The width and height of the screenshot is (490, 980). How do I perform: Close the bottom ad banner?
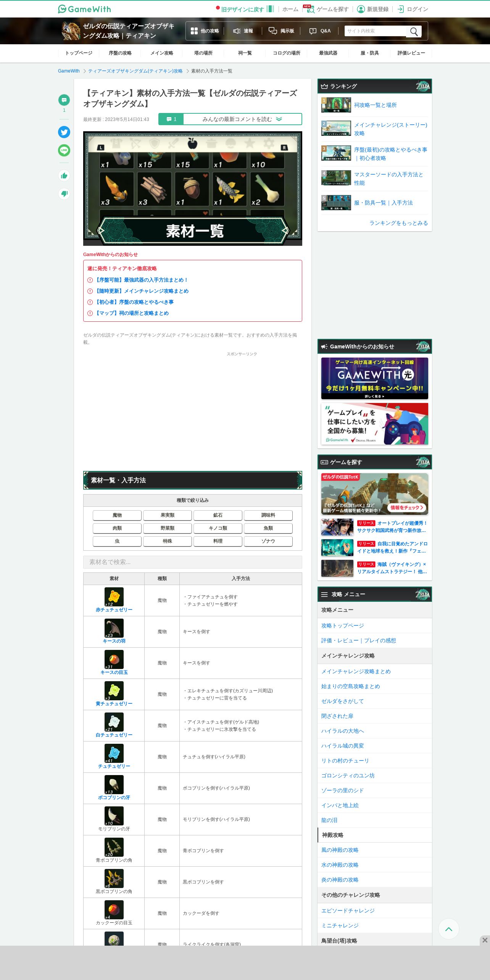click(485, 940)
